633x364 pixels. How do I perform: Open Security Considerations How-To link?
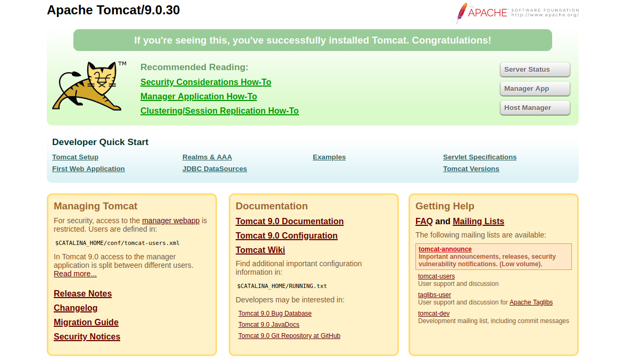206,82
